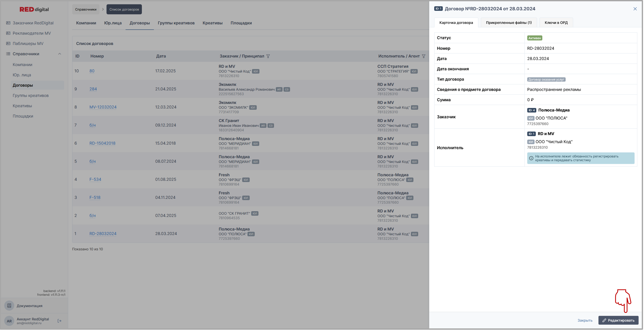
Task: Select Креативы in the sidebar tree
Action: pos(22,106)
